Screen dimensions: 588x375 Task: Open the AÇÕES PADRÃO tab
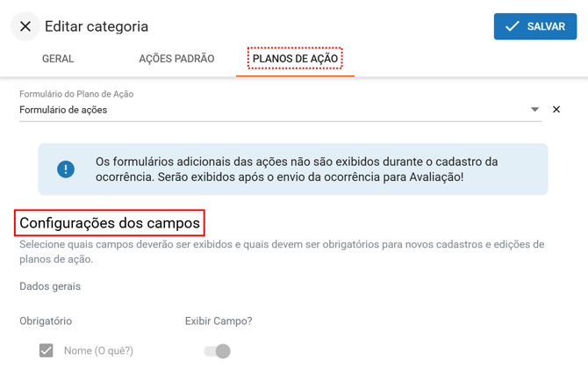point(176,59)
